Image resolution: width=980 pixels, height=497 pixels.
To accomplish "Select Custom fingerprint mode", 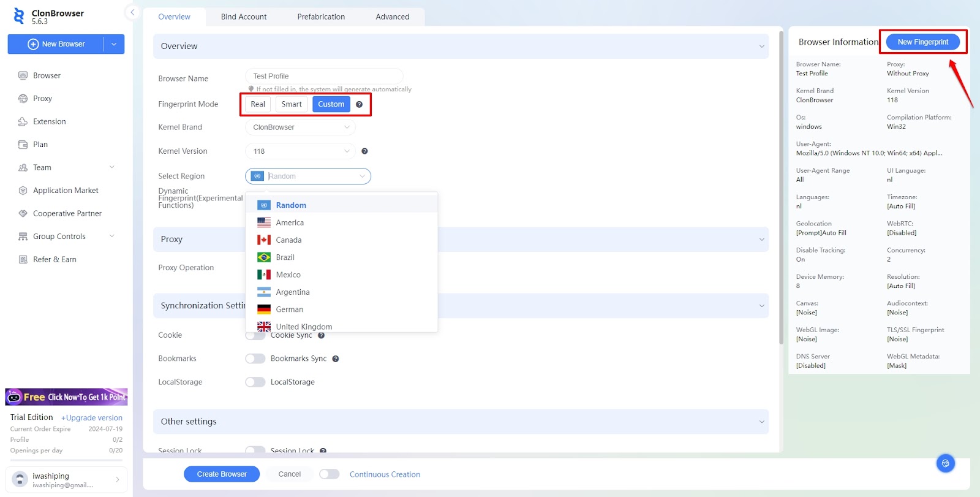I will pos(331,104).
